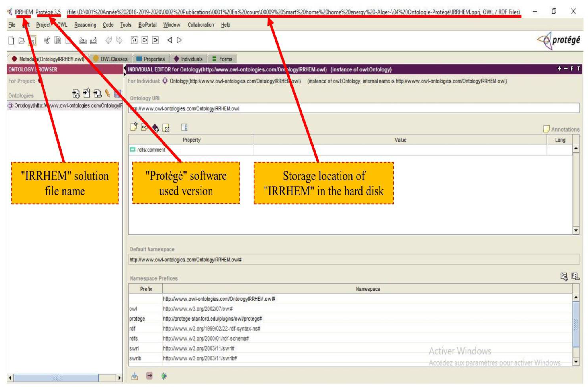Screen dimensions: 588x388
Task: Click the green bug icon at bottom
Action: pyautogui.click(x=164, y=376)
